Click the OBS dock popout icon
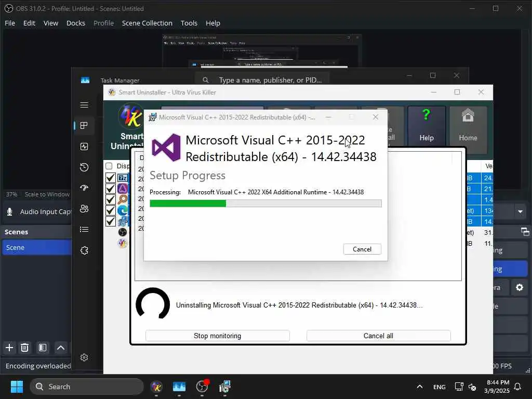 point(525,232)
